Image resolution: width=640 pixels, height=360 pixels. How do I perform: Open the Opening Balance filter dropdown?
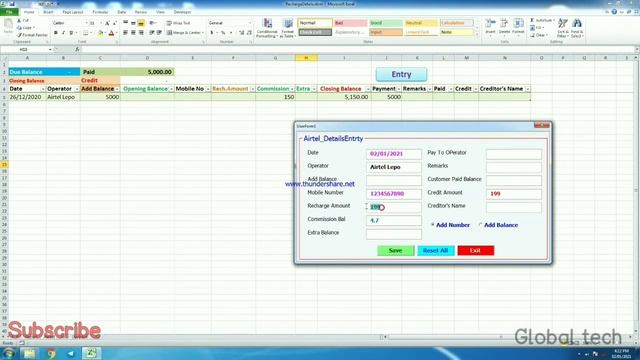pos(171,89)
